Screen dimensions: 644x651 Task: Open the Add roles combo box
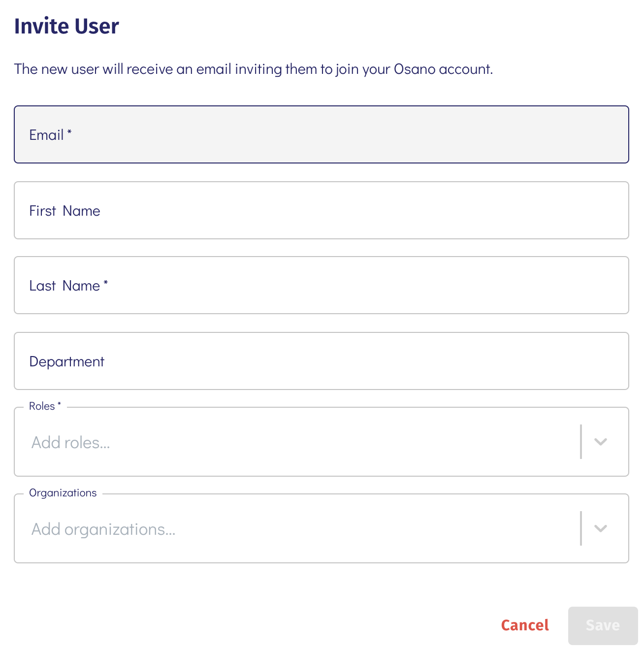(295, 442)
